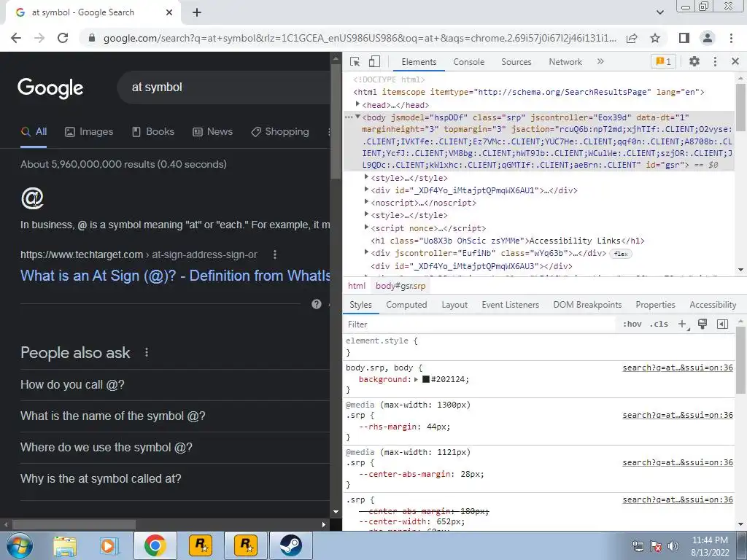This screenshot has height=560, width=747.
Task: Open the Computed styles tab
Action: point(406,305)
